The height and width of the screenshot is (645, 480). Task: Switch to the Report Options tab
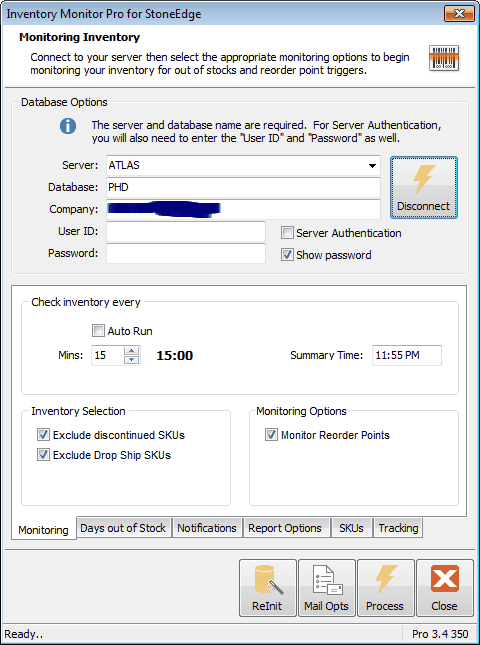(x=285, y=528)
